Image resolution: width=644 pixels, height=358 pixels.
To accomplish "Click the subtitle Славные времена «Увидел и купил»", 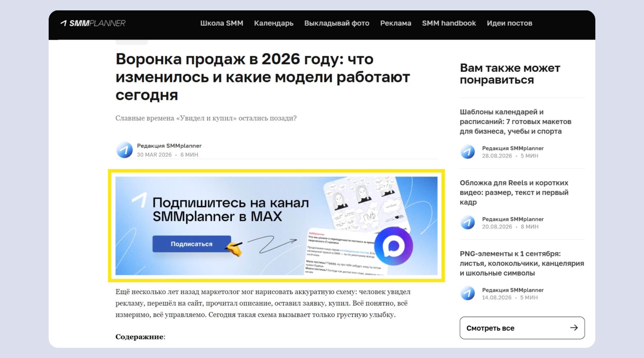I will tap(206, 118).
